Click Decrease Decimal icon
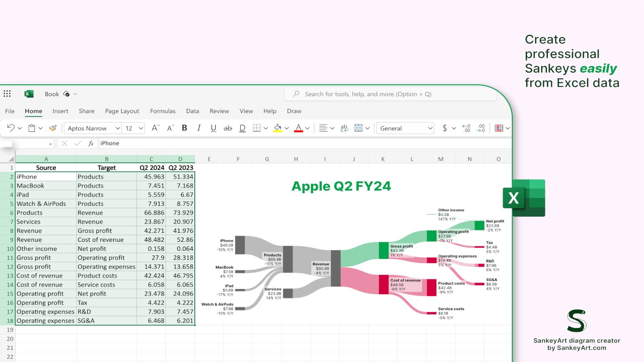The height and width of the screenshot is (362, 644). pyautogui.click(x=466, y=128)
